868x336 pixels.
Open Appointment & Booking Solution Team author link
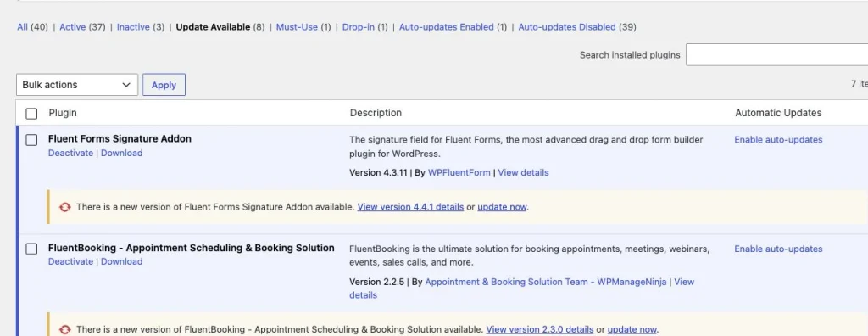point(547,282)
